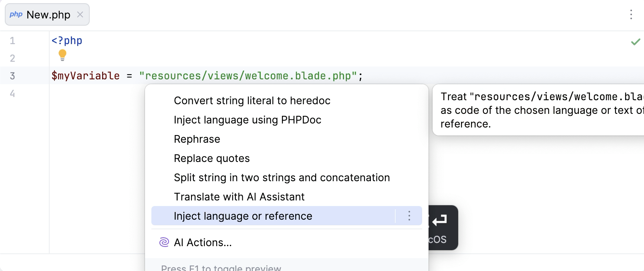Open the editor tabs options kebab menu
The width and height of the screenshot is (644, 271).
point(631,14)
